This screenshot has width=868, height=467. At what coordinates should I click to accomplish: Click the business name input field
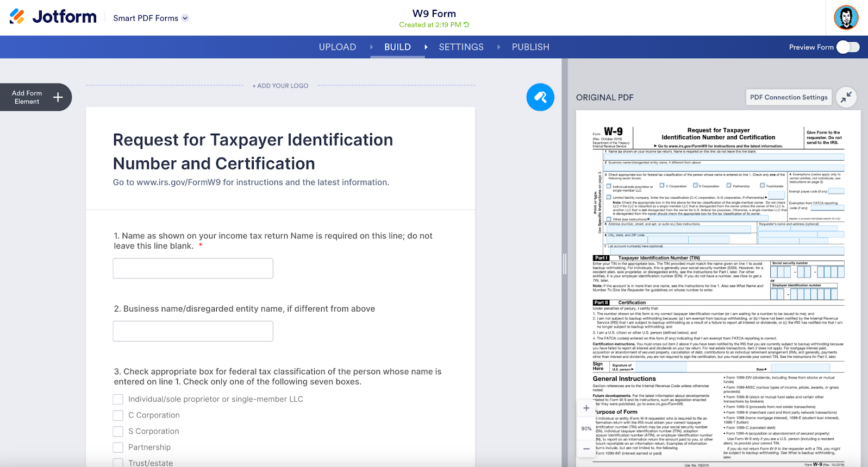[x=193, y=331]
